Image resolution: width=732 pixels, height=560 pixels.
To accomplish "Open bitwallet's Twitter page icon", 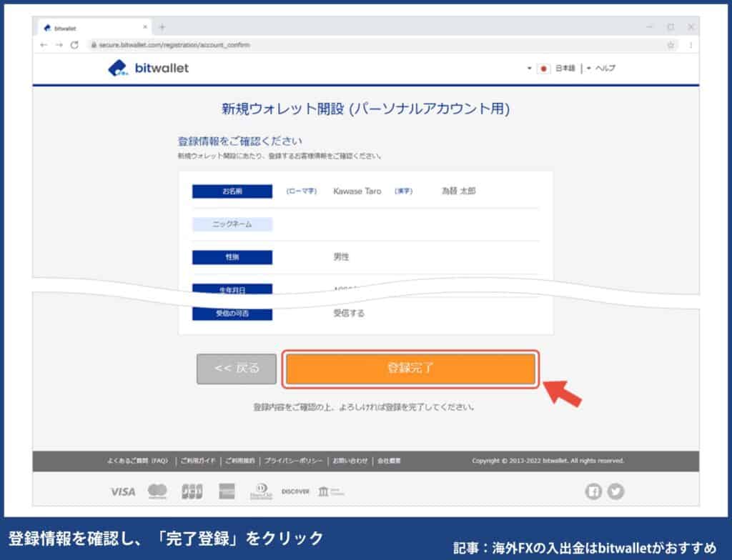I will pos(616,491).
